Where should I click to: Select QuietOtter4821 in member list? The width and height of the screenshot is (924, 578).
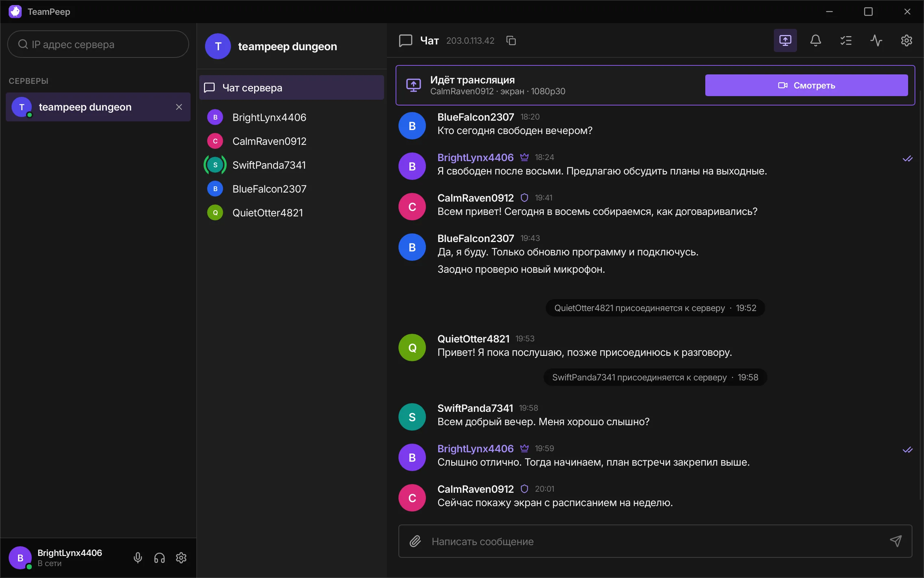292,212
